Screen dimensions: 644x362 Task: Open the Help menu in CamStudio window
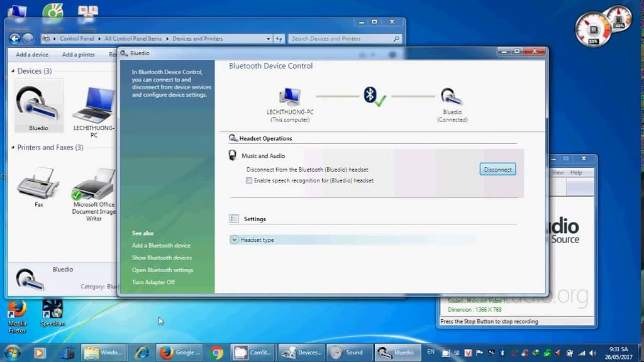576,172
